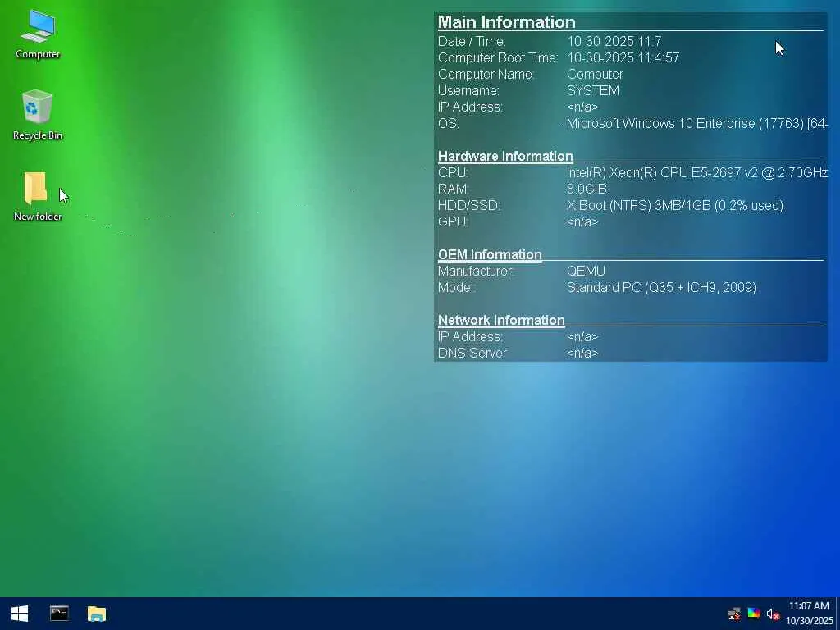Click the OEM Information heading
The height and width of the screenshot is (630, 840).
click(x=490, y=254)
